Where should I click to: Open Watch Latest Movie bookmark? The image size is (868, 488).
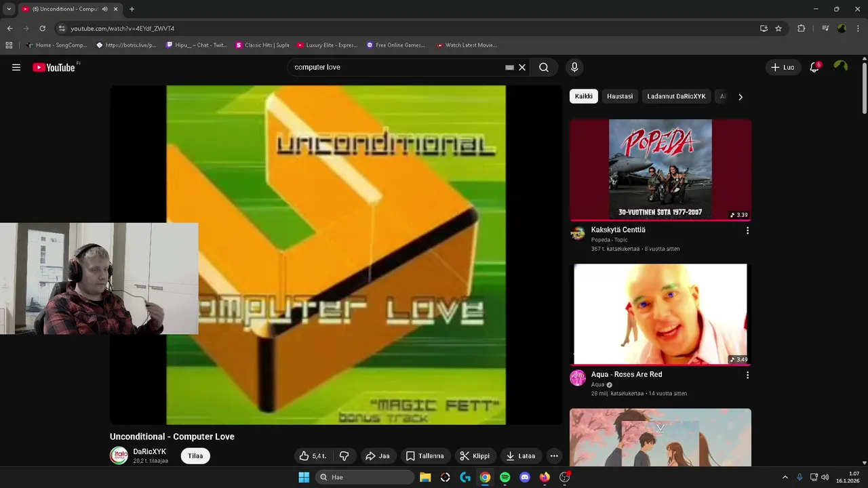coord(467,45)
